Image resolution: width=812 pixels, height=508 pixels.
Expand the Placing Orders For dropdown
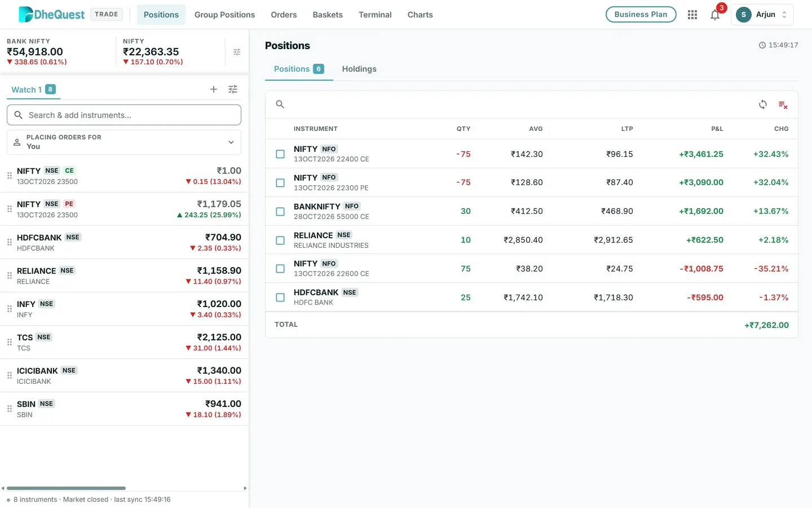point(124,142)
